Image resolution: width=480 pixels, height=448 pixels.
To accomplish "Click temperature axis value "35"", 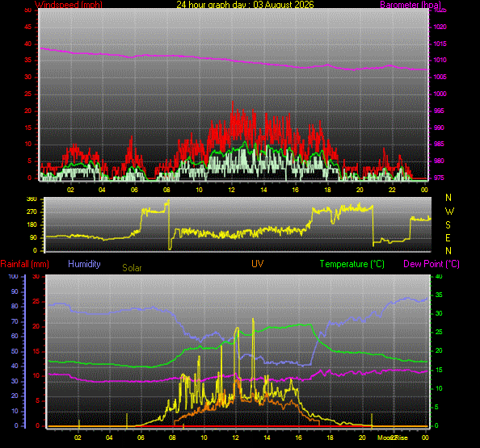I will click(x=439, y=295).
